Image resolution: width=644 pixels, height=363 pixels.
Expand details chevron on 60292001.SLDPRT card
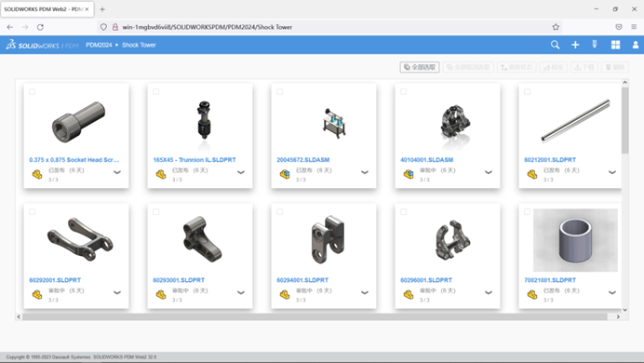pyautogui.click(x=117, y=293)
